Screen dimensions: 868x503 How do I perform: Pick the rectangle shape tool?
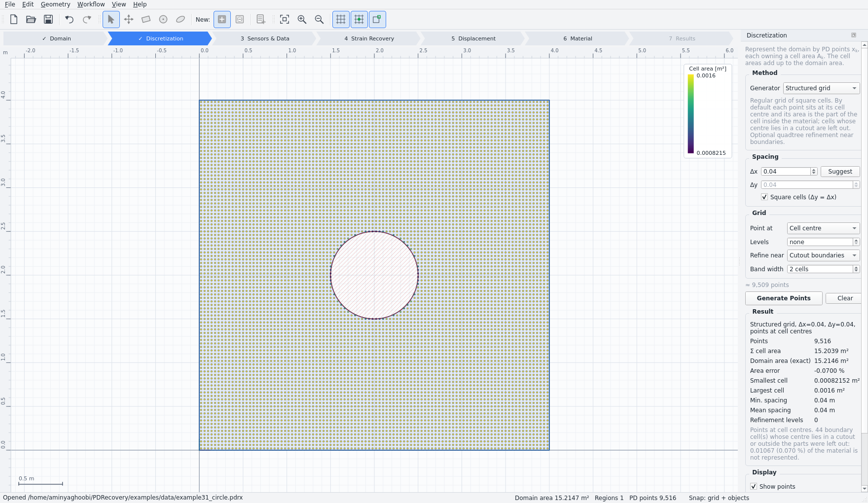[146, 19]
